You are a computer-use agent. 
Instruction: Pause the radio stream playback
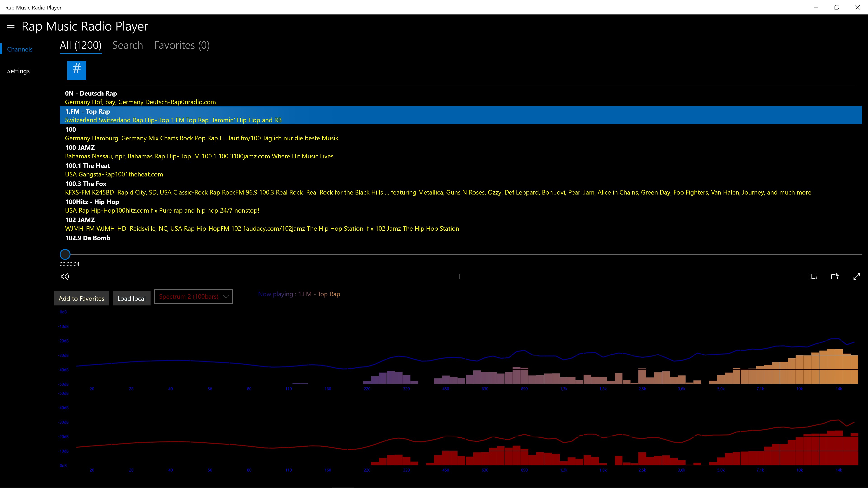pyautogui.click(x=461, y=277)
